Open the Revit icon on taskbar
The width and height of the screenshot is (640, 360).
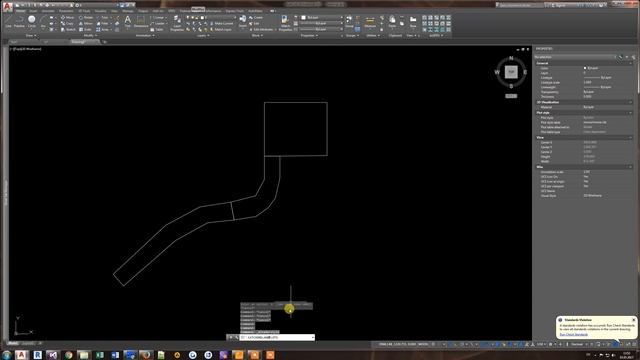click(x=37, y=355)
